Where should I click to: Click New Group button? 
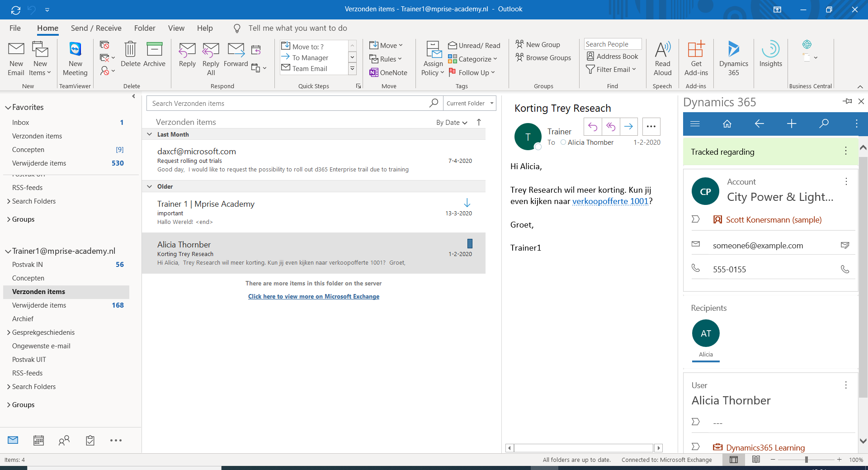click(538, 44)
